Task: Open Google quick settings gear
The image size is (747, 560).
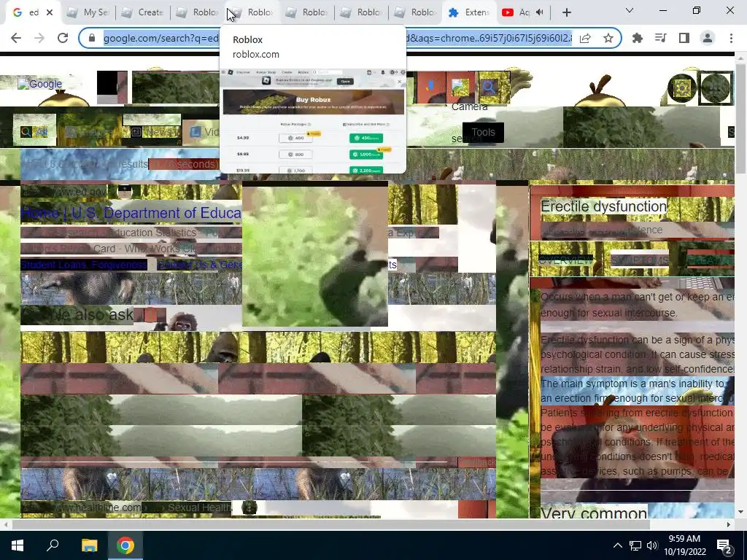Action: 683,88
